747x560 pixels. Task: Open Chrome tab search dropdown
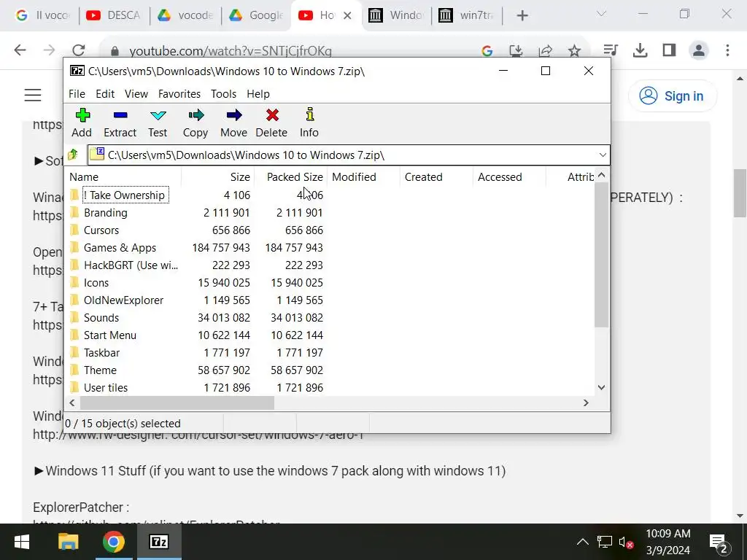pyautogui.click(x=601, y=14)
